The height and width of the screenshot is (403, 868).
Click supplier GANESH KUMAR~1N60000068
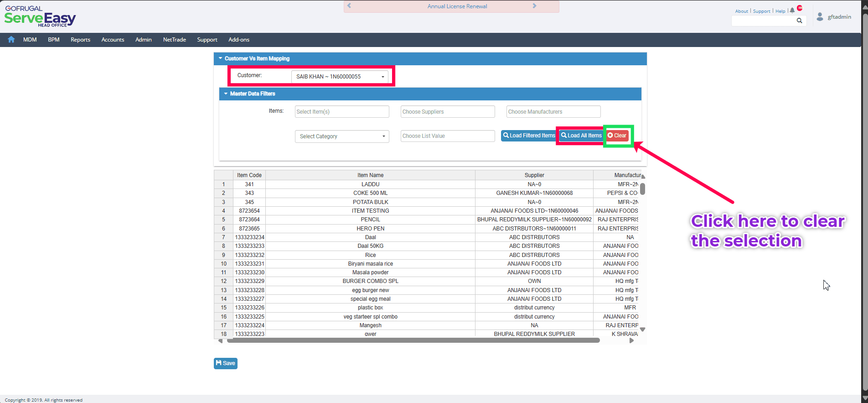tap(534, 193)
